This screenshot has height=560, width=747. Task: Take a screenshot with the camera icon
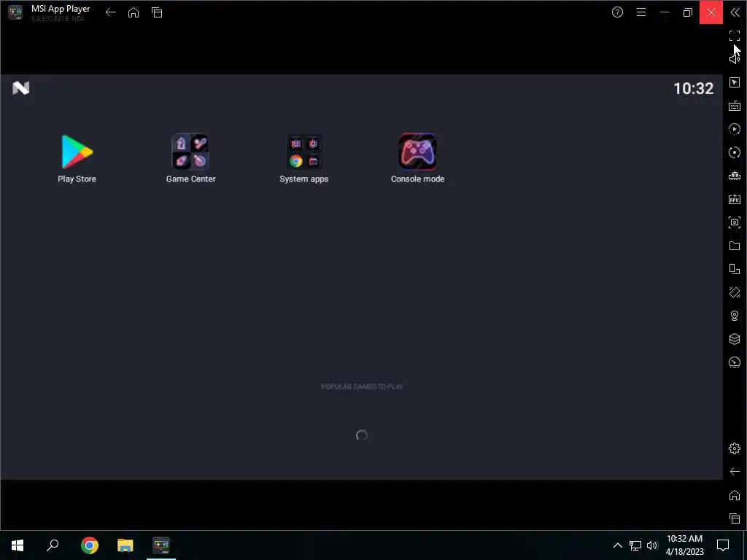(x=735, y=222)
